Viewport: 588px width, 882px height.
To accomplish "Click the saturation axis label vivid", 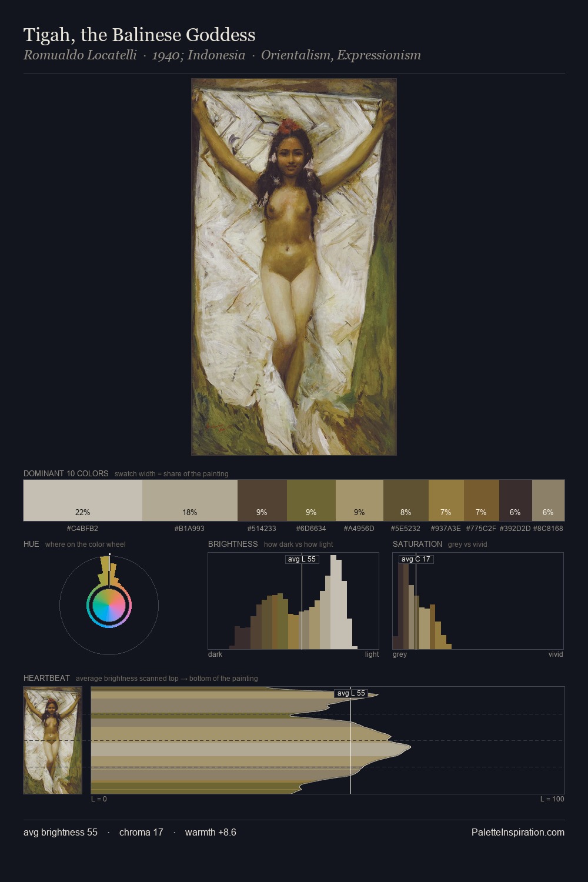I will click(556, 654).
